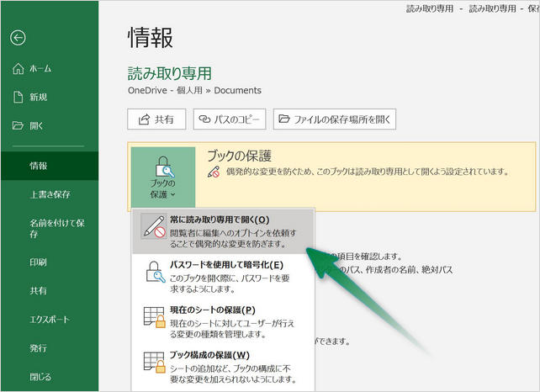Expand the ブックの保護 dropdown button
This screenshot has height=392, width=540.
pyautogui.click(x=163, y=177)
